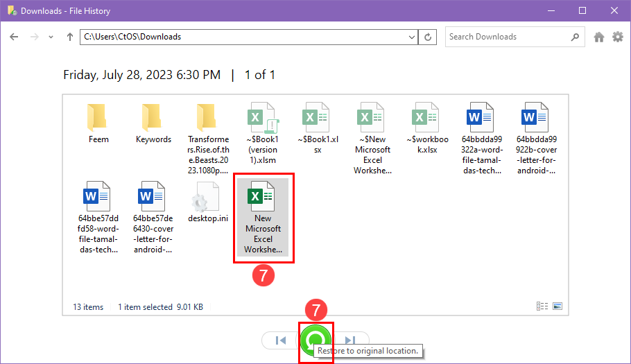Select the New Microsoft Excel Worksheet file
The width and height of the screenshot is (631, 364).
pos(263,217)
